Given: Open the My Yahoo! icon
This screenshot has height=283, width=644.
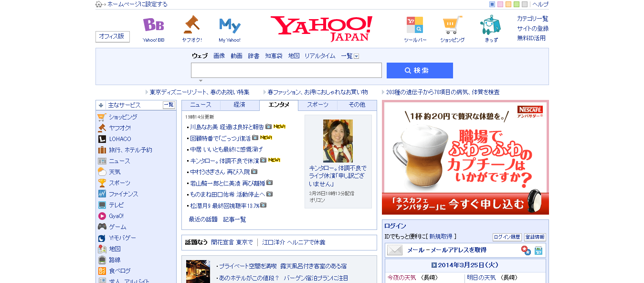Looking at the screenshot, I should pyautogui.click(x=230, y=25).
